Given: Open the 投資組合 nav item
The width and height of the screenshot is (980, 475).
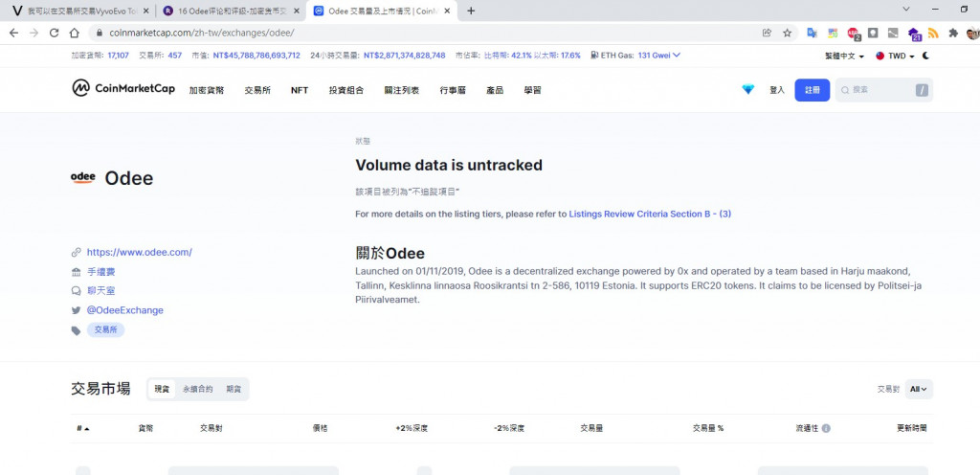Looking at the screenshot, I should 346,90.
